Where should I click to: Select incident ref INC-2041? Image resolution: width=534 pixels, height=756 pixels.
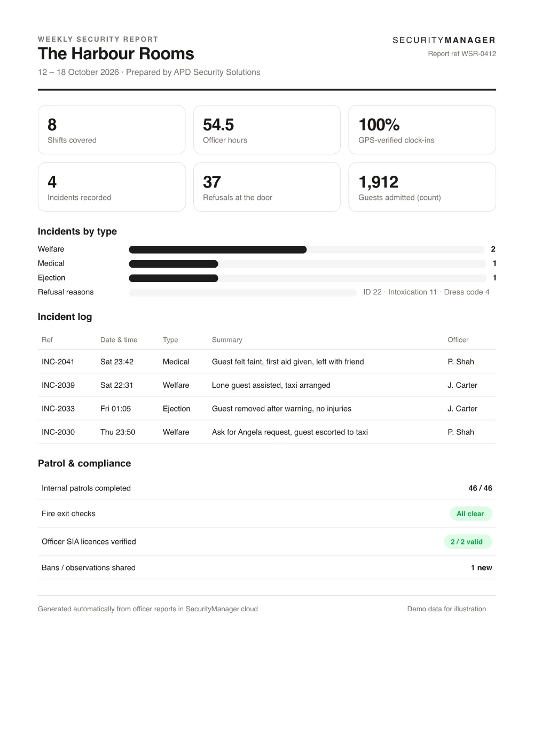click(58, 362)
